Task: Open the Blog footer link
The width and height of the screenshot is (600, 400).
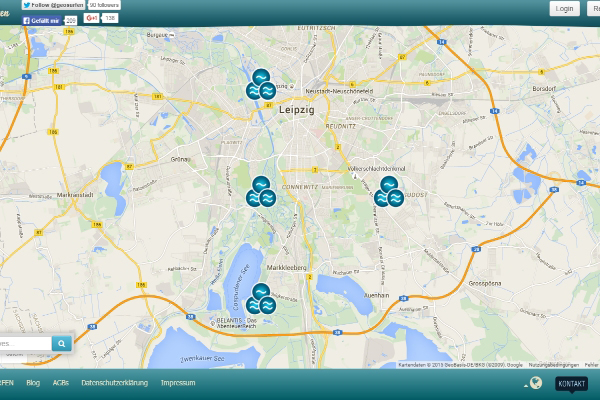Action: click(x=33, y=383)
